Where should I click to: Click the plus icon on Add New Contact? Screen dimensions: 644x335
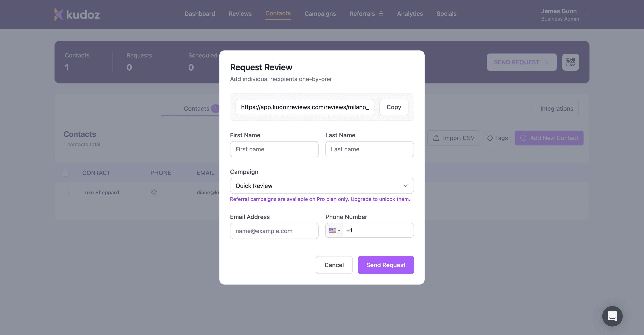523,138
